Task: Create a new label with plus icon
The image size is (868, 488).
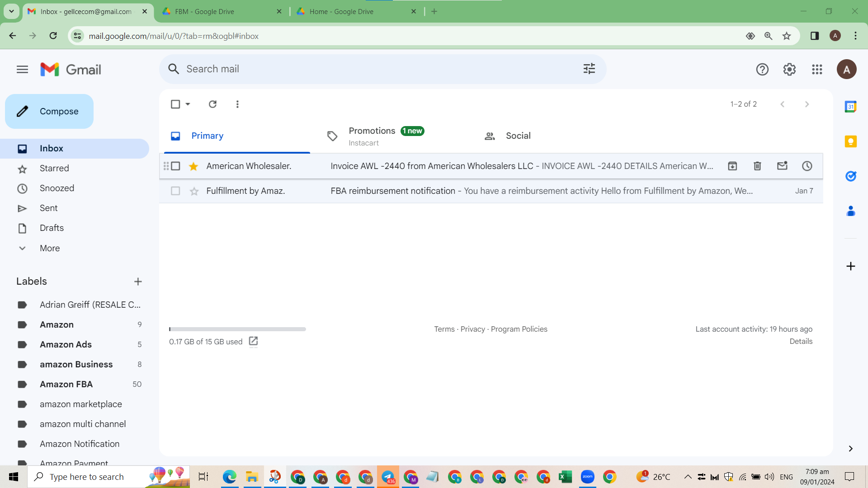Action: 138,282
